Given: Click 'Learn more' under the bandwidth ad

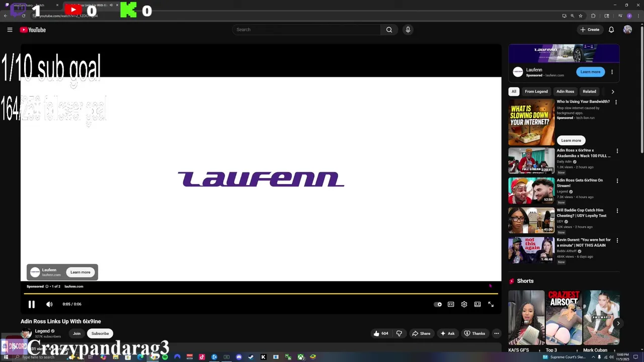Looking at the screenshot, I should [x=571, y=140].
